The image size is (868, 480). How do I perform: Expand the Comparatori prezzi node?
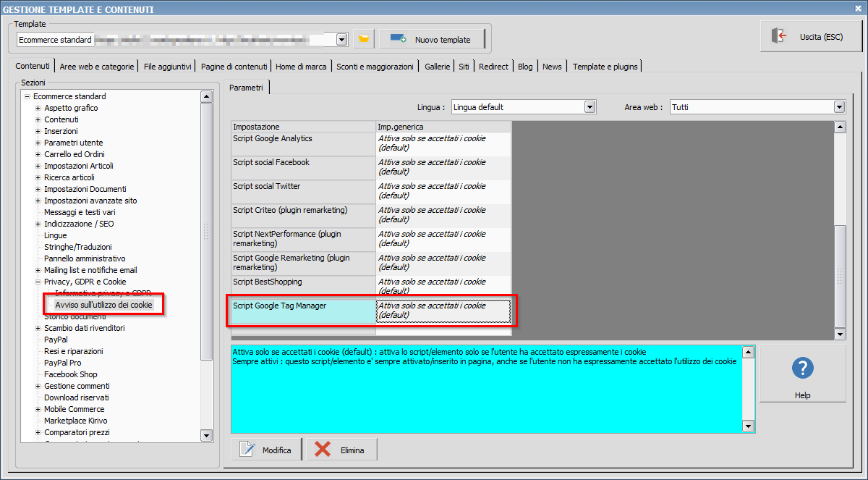(38, 432)
